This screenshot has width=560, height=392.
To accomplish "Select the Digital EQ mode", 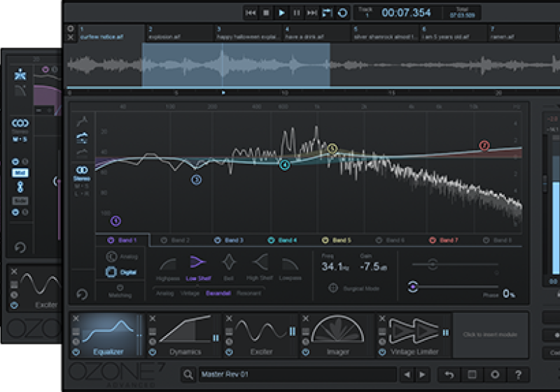I will pyautogui.click(x=111, y=272).
